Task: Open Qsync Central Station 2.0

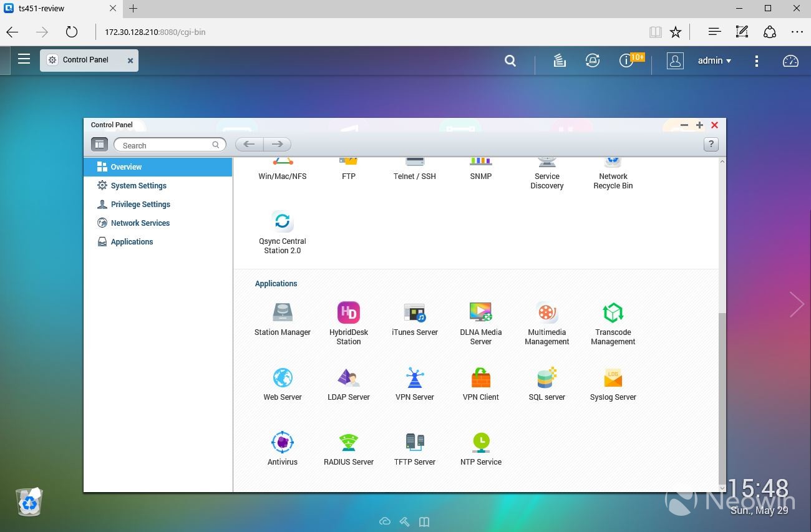Action: coord(282,232)
